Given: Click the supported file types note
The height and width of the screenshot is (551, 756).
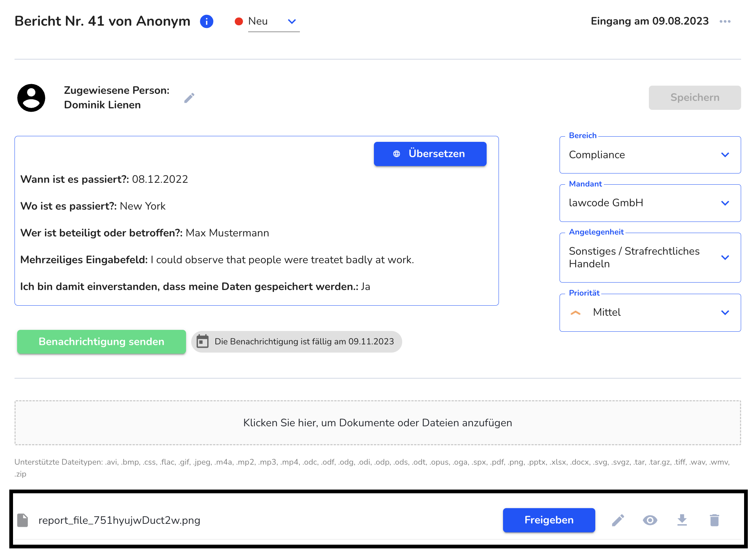Looking at the screenshot, I should click(372, 468).
